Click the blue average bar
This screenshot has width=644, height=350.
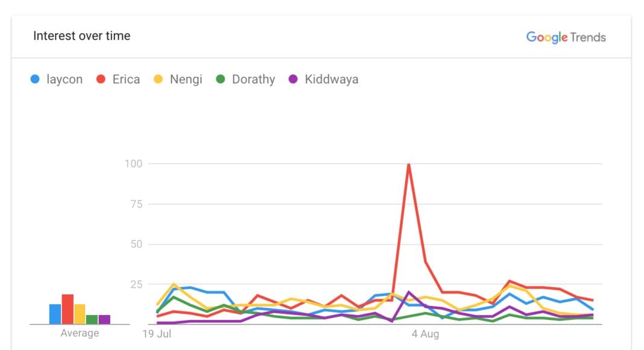pos(55,314)
